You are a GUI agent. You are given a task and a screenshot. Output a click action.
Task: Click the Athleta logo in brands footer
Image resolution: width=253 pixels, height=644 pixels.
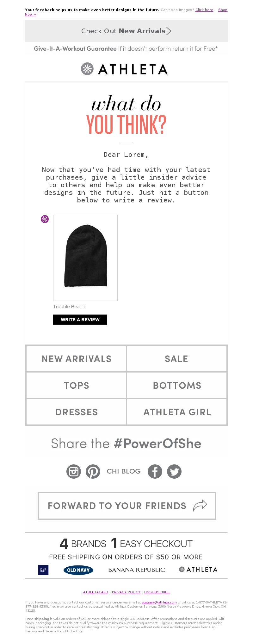click(198, 570)
